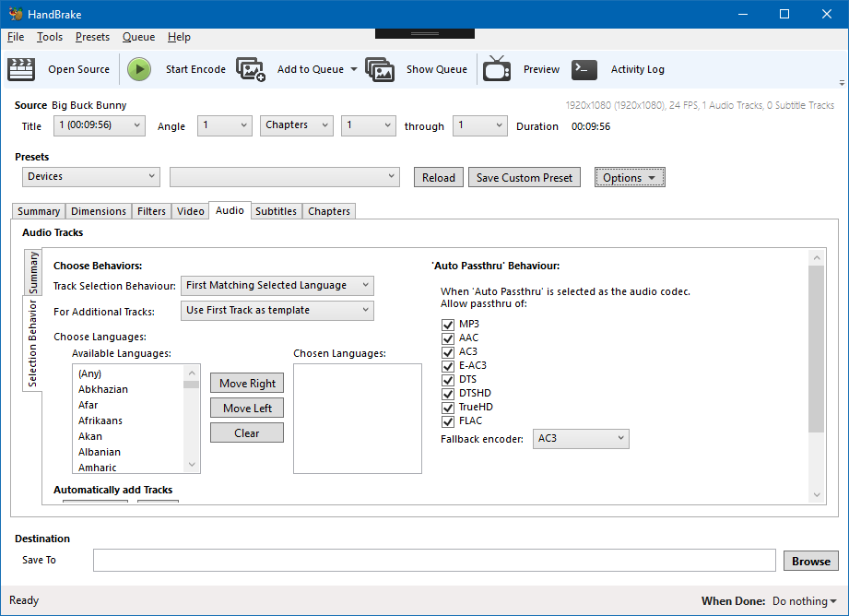
Task: Click Save Custom Preset button
Action: click(525, 178)
